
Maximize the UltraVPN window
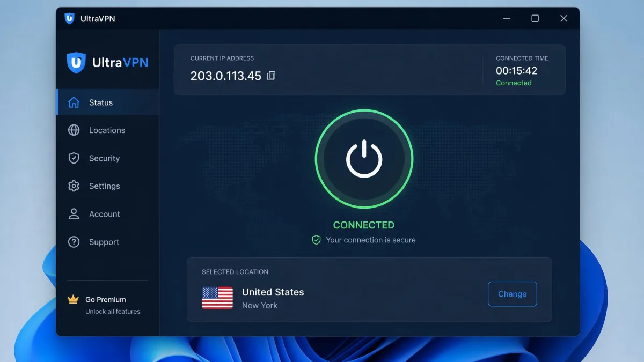(535, 18)
